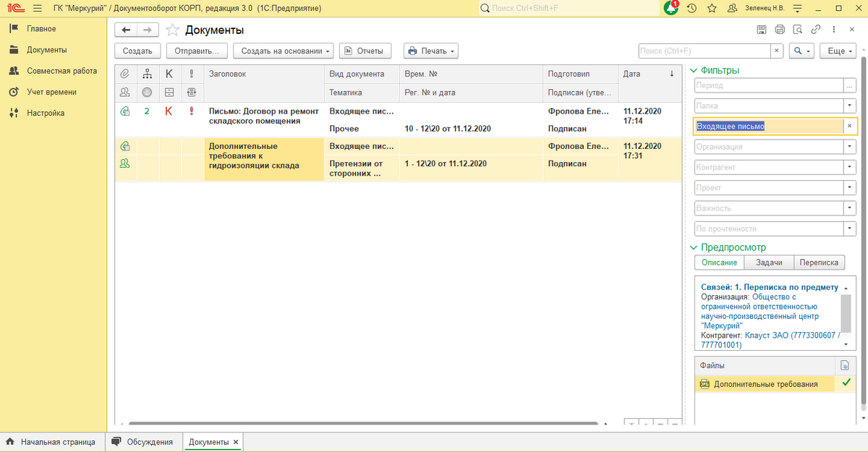Open the history clock icon

click(692, 9)
